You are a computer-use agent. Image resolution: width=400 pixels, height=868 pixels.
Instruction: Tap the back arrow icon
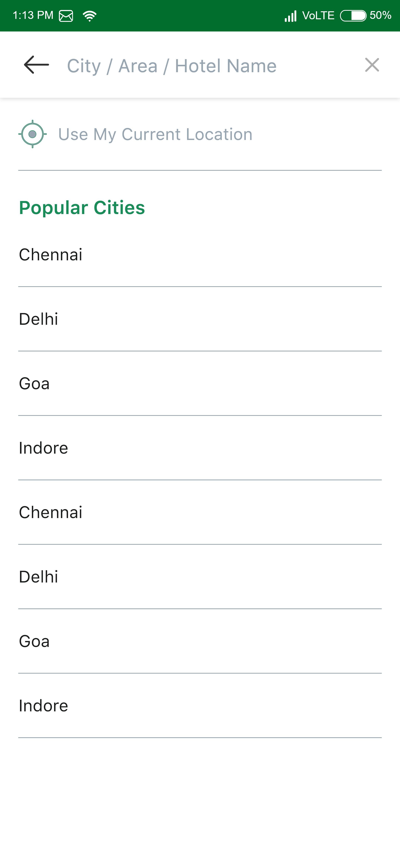click(36, 65)
